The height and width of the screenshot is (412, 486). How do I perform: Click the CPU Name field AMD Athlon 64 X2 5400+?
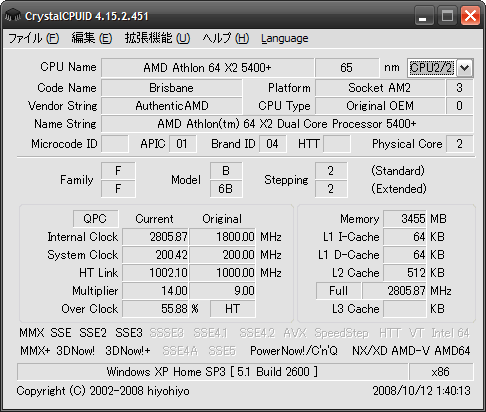click(207, 68)
